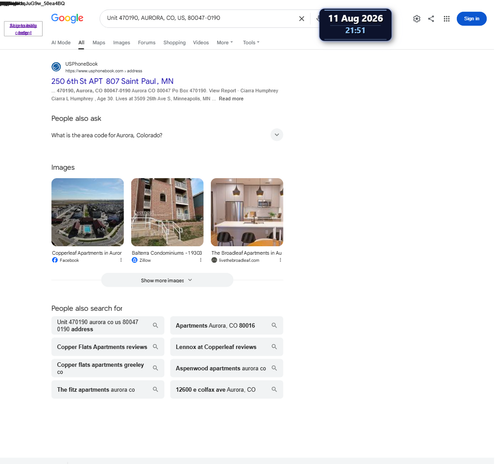
Task: Switch to the Forums tab
Action: (147, 43)
